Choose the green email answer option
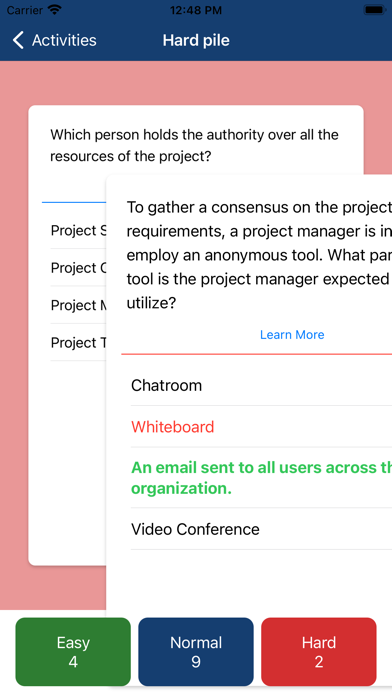This screenshot has width=392, height=696. pyautogui.click(x=261, y=478)
